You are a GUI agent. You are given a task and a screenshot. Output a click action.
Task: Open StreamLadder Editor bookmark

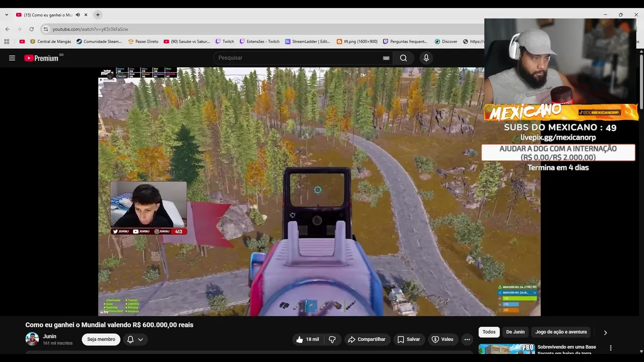click(308, 41)
